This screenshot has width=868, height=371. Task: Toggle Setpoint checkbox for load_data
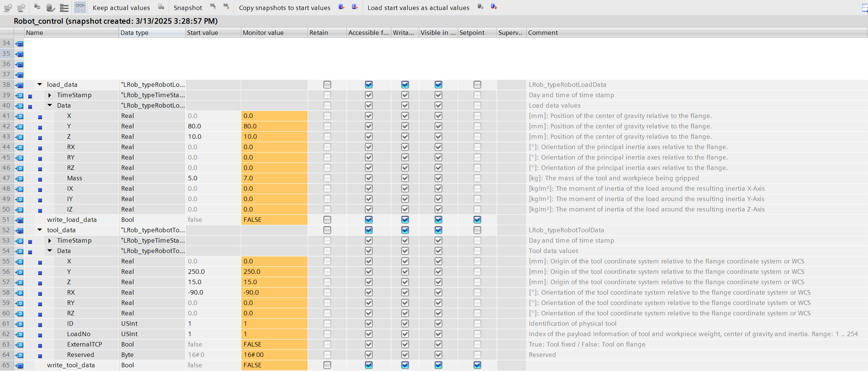point(477,85)
